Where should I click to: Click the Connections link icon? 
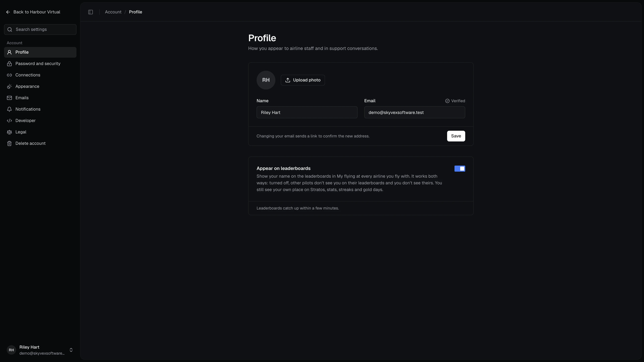pos(10,75)
